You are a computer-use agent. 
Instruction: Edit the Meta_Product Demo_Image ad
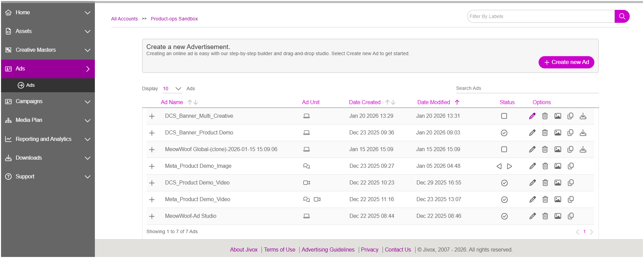(532, 166)
